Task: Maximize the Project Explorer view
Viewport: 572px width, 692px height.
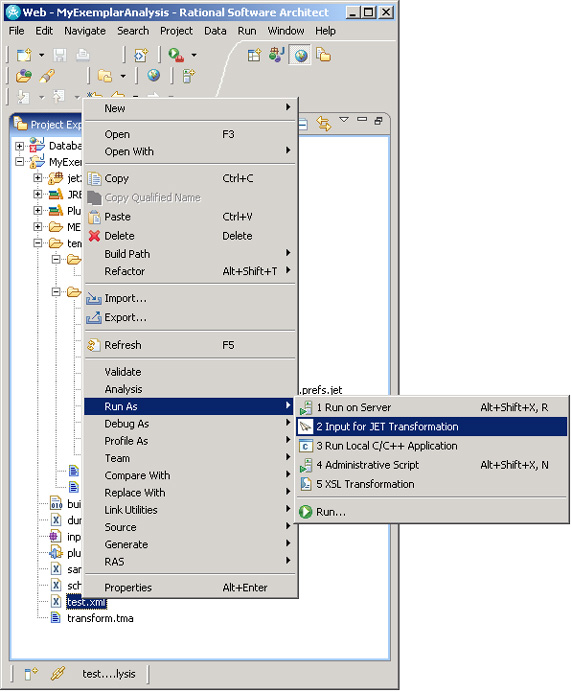Action: point(378,120)
